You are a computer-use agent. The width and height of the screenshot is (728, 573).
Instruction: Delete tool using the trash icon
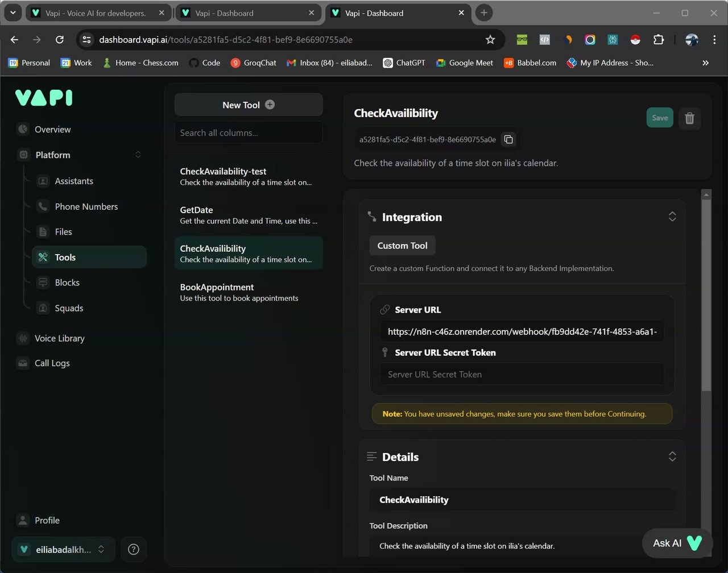click(x=689, y=118)
